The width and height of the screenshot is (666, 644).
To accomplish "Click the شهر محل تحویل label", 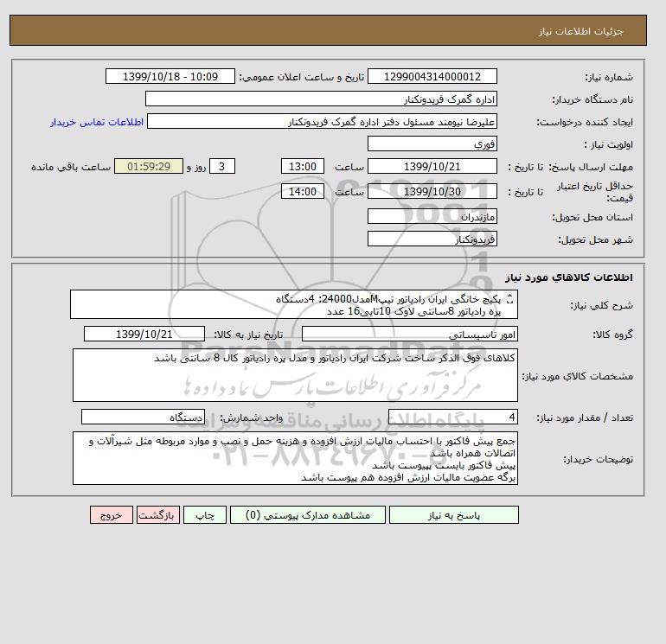I will pyautogui.click(x=595, y=239).
